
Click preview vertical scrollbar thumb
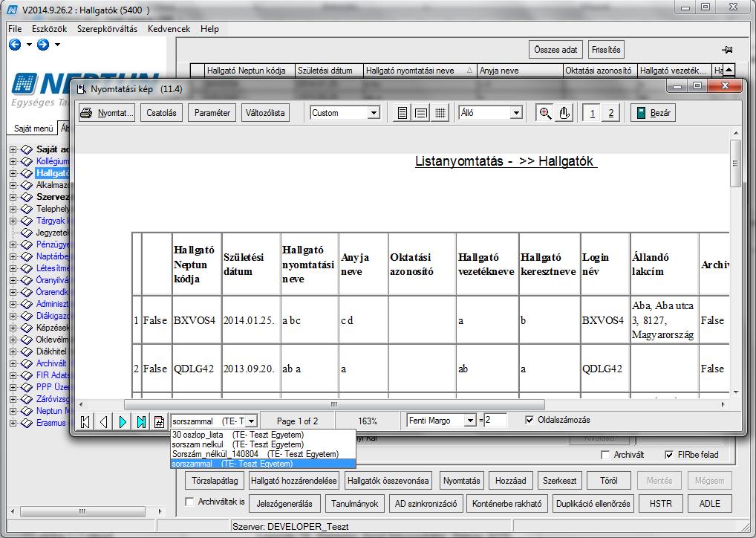[x=734, y=163]
